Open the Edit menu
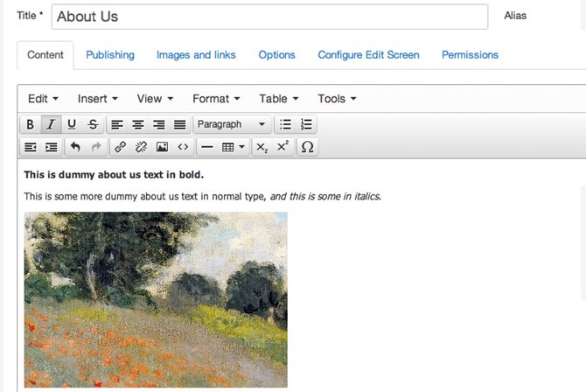 pyautogui.click(x=43, y=99)
